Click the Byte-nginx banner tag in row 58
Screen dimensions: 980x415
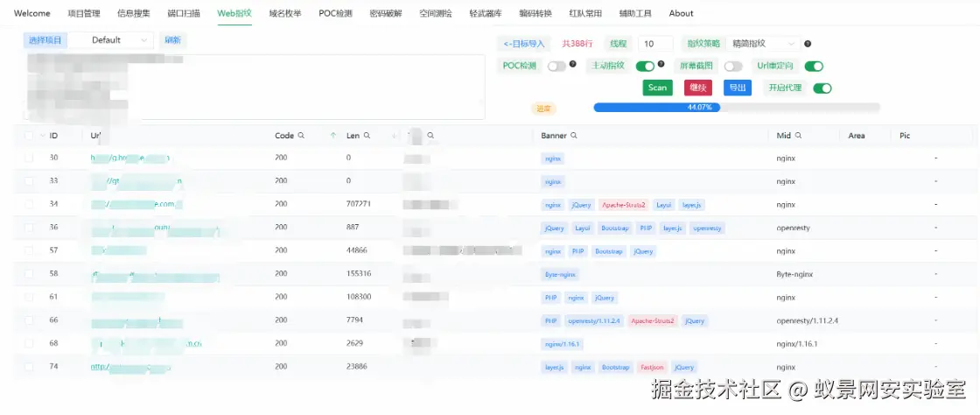[560, 274]
